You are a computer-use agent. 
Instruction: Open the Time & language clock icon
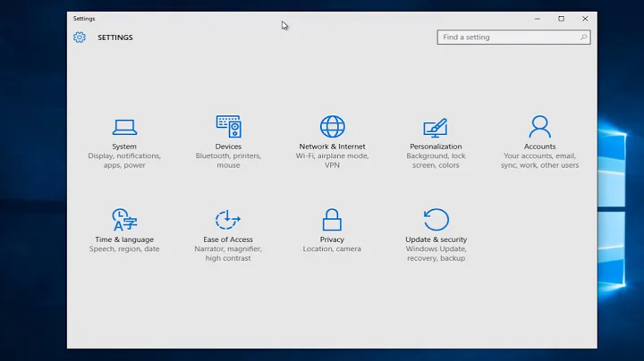click(x=124, y=220)
